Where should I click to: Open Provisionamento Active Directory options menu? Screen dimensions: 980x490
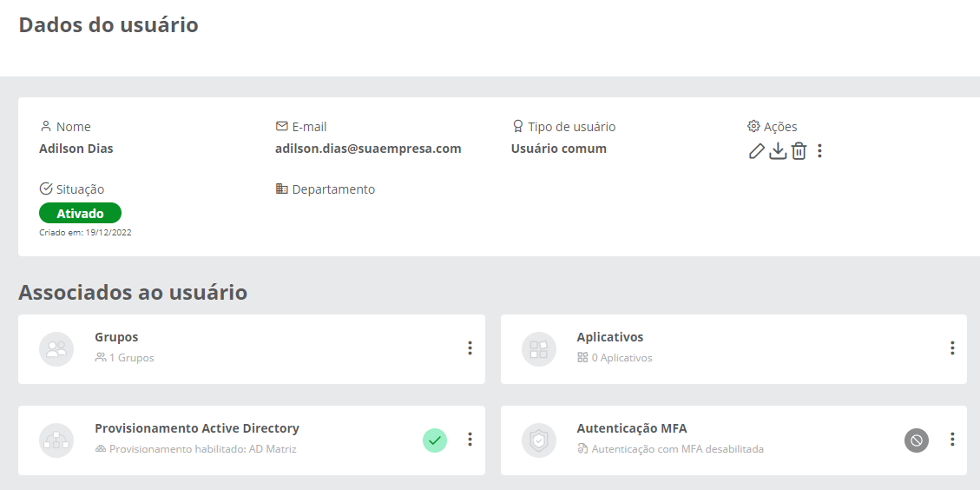coord(470,440)
